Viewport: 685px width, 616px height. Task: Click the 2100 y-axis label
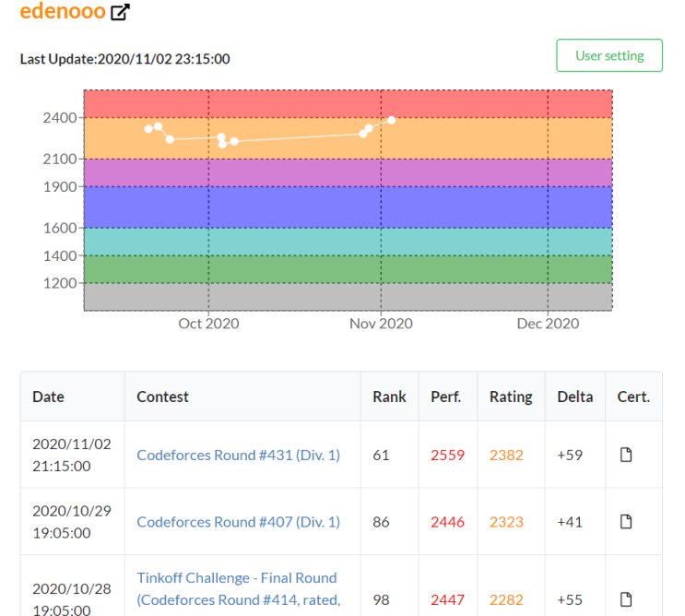click(60, 159)
